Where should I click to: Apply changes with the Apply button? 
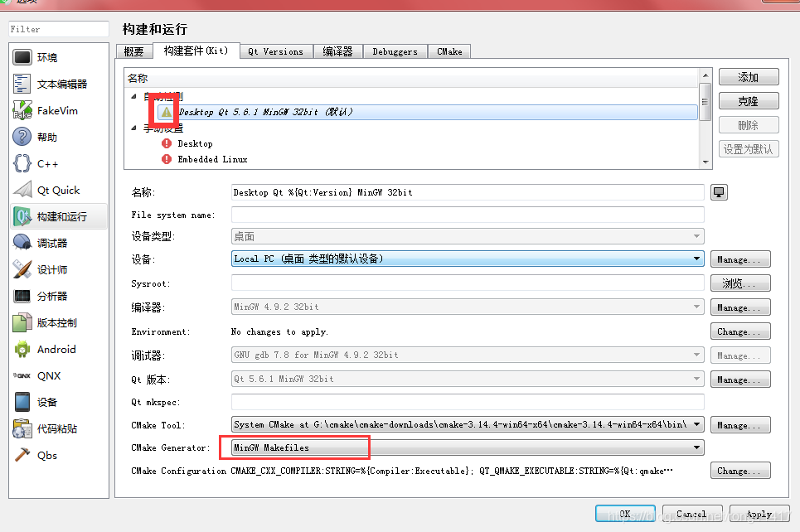point(759,514)
